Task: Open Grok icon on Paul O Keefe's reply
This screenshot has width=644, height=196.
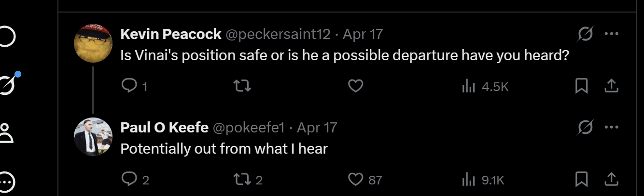Action: point(586,128)
